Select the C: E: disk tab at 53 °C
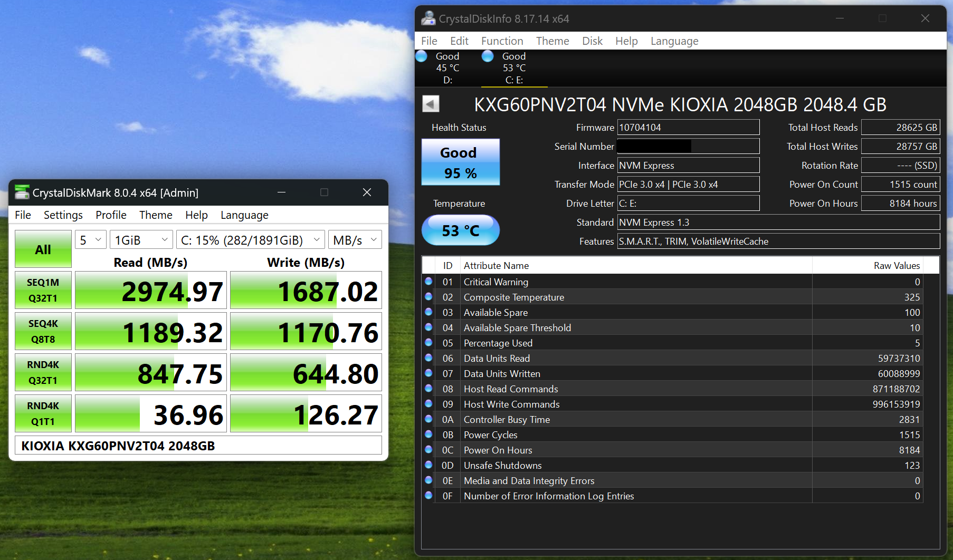Image resolution: width=953 pixels, height=560 pixels. [x=514, y=68]
